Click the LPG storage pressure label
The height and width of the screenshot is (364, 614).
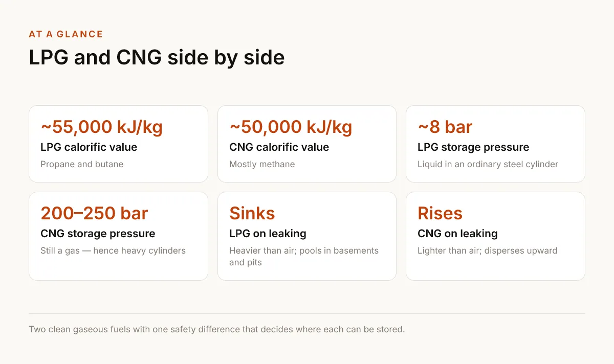click(x=473, y=147)
